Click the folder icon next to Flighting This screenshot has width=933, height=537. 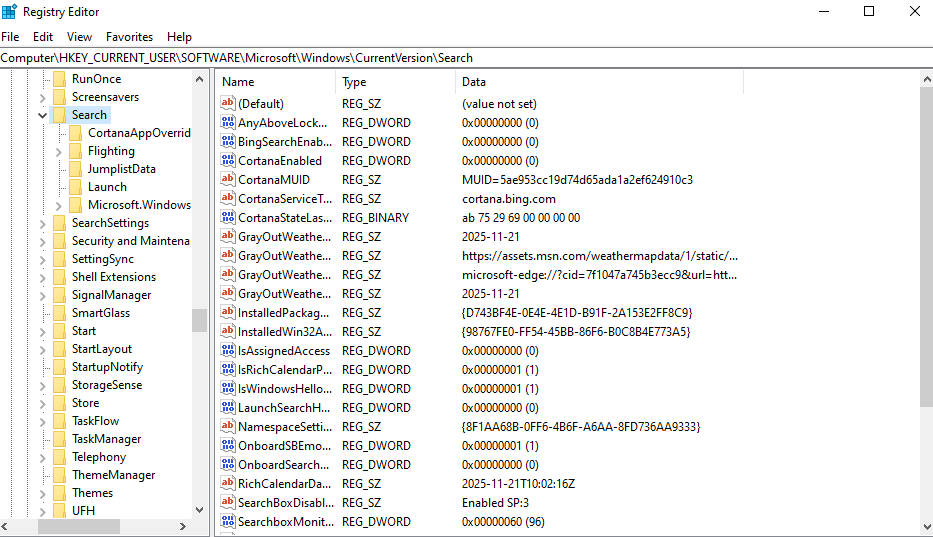click(x=76, y=151)
